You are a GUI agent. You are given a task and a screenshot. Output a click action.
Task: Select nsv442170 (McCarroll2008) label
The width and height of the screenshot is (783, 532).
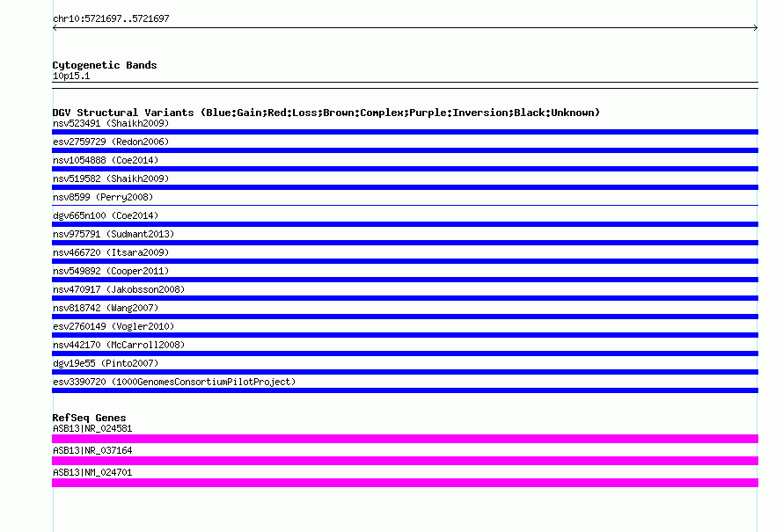(x=119, y=345)
